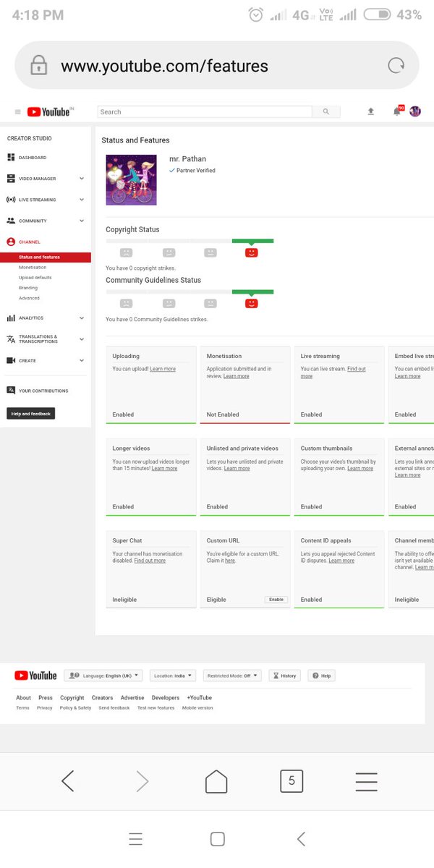Click the footer Help button

(x=322, y=676)
